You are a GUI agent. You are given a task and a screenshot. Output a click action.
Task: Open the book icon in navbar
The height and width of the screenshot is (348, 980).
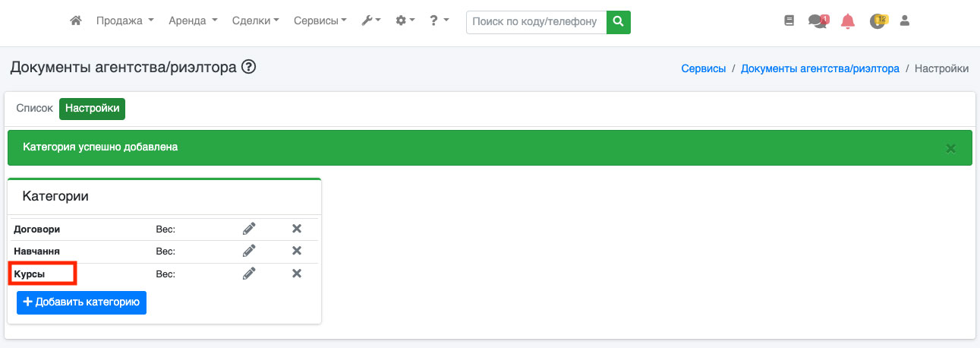(x=789, y=21)
